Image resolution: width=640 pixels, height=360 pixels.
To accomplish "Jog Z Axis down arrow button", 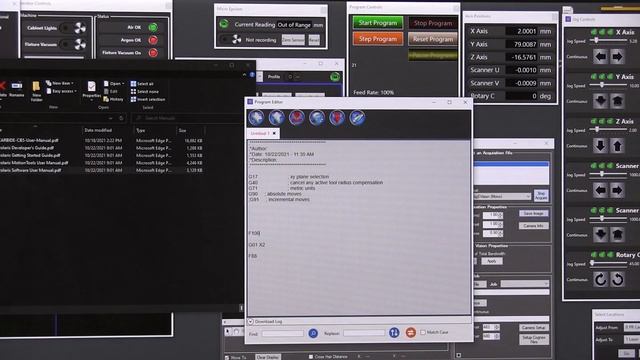I will click(600, 146).
